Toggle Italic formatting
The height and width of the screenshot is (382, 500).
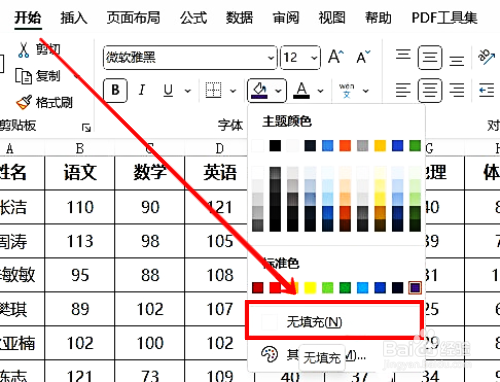coord(142,90)
